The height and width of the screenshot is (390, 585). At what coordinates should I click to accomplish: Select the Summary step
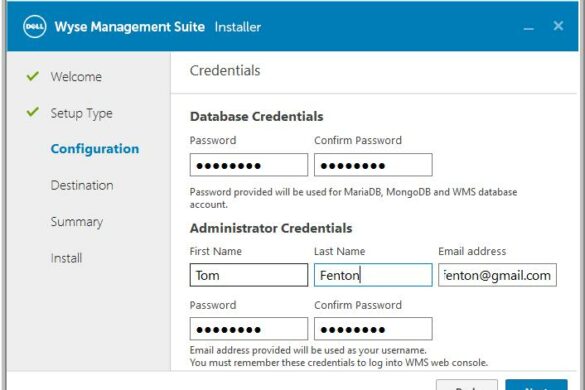tap(77, 222)
